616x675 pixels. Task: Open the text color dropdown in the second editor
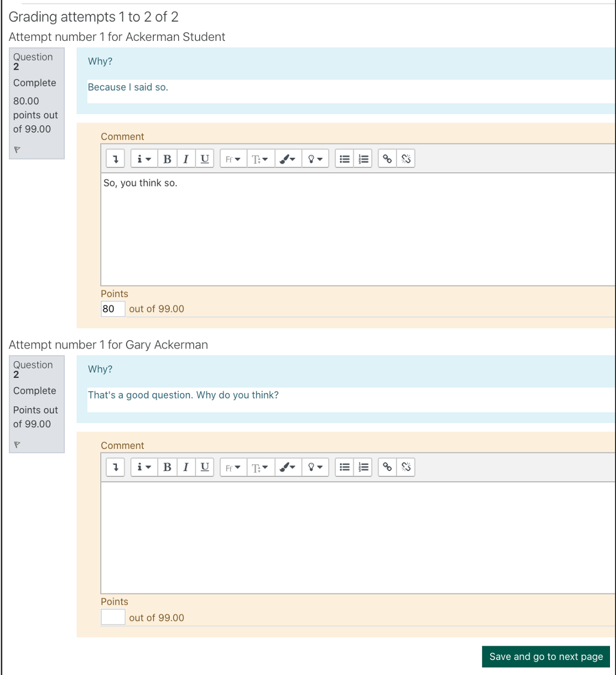coord(287,467)
